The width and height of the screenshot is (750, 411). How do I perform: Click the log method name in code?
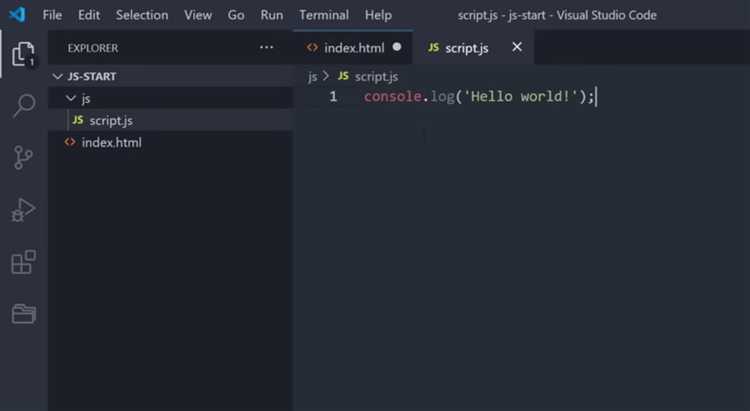coord(442,97)
